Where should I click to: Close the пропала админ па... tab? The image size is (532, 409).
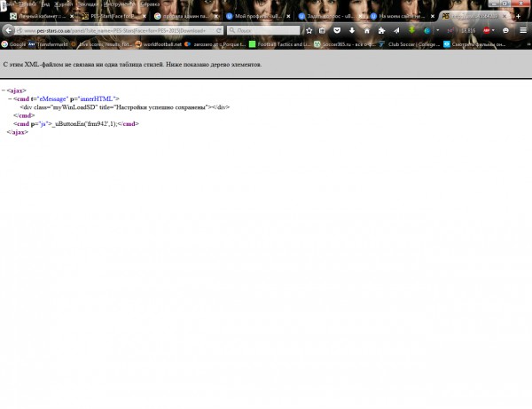tap(215, 16)
